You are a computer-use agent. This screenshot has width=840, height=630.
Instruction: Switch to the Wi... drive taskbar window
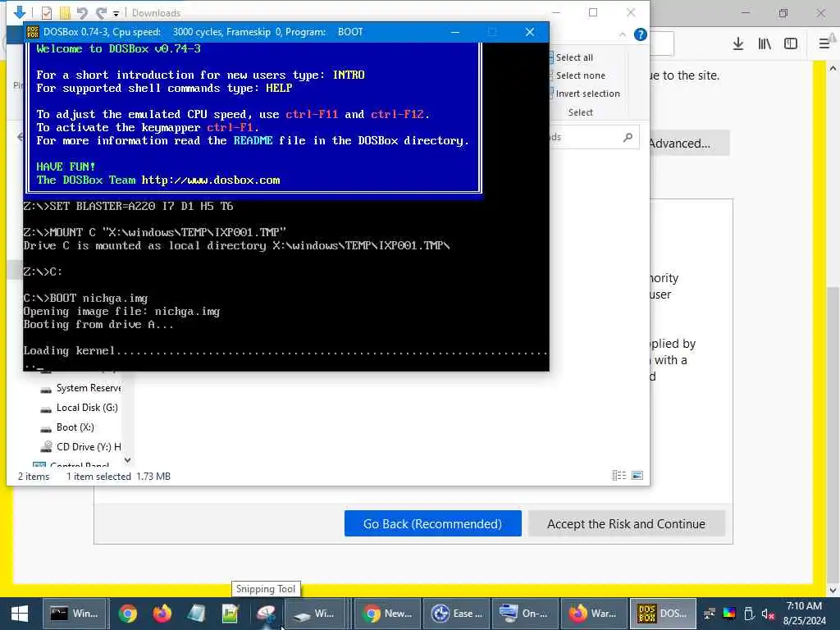pos(316,614)
